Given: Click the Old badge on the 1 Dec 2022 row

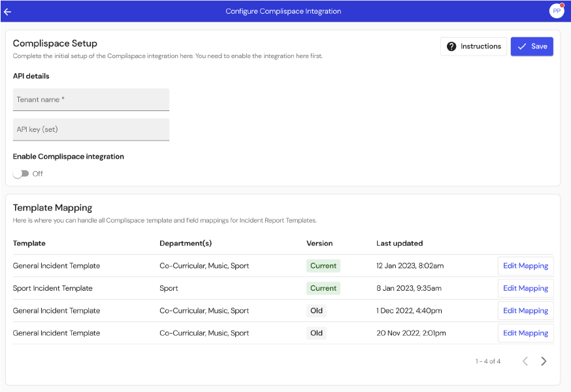Looking at the screenshot, I should 316,310.
